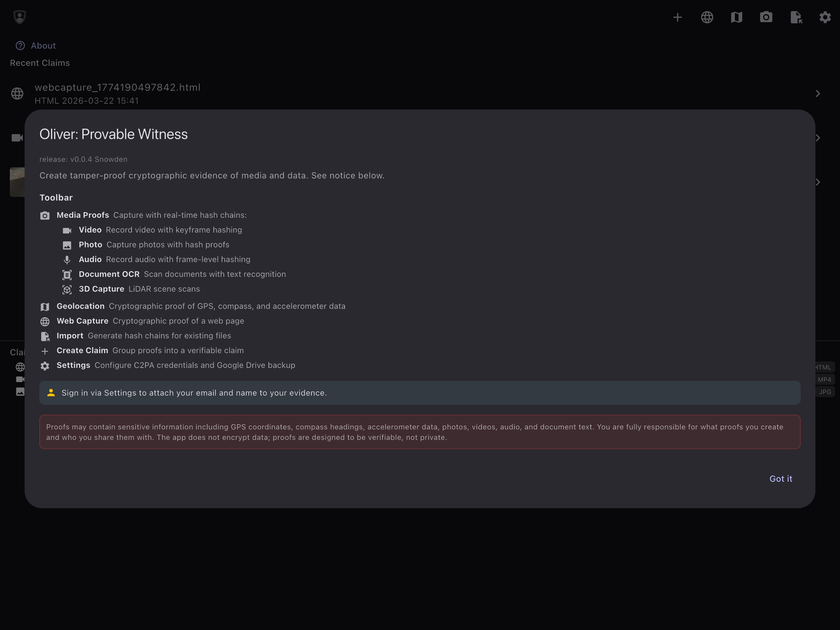840x630 pixels.
Task: Click camera icon next to Media Proofs
Action: click(45, 215)
